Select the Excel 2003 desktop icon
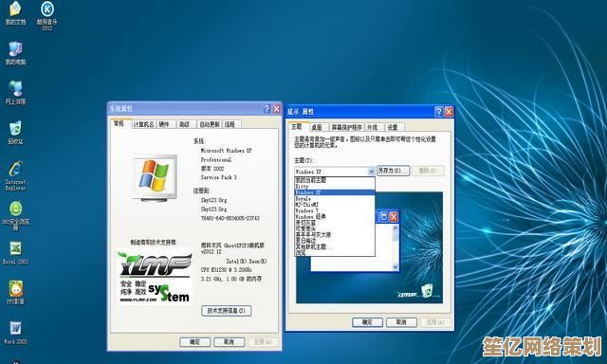The image size is (607, 364). 15,252
